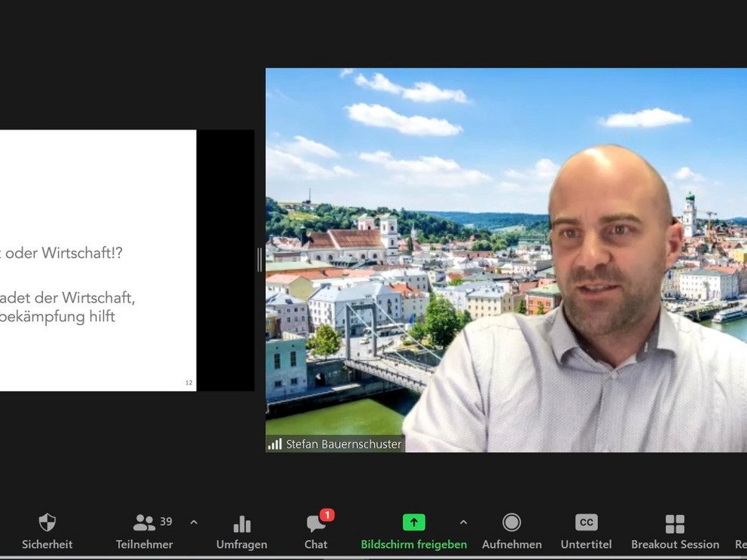This screenshot has height=560, width=747.
Task: Expand the screen share options chevron
Action: (464, 522)
